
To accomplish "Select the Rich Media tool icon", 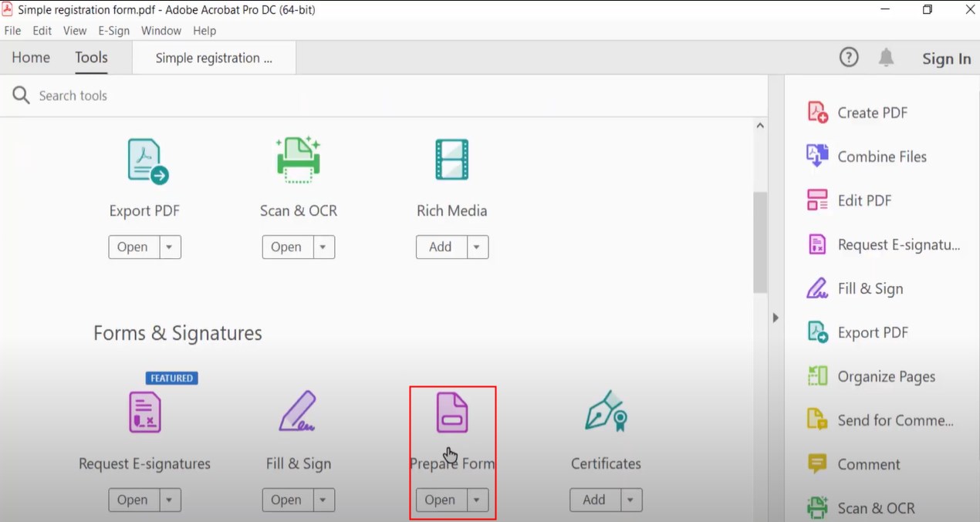I will [x=451, y=159].
